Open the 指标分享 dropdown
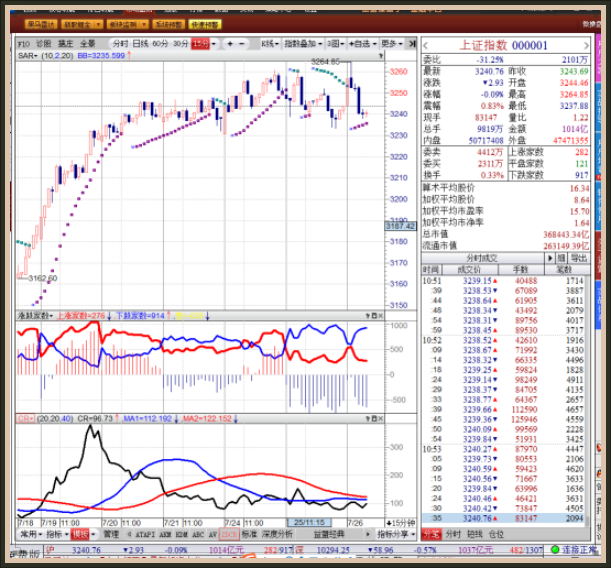 coord(396,534)
